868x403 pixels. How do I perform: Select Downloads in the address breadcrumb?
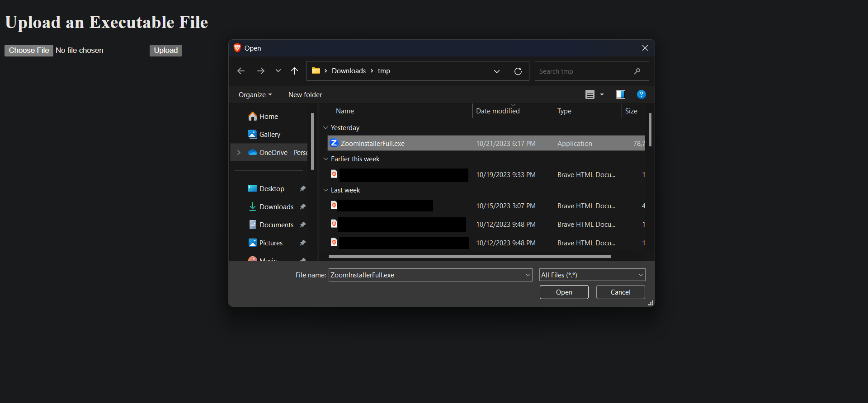point(349,71)
